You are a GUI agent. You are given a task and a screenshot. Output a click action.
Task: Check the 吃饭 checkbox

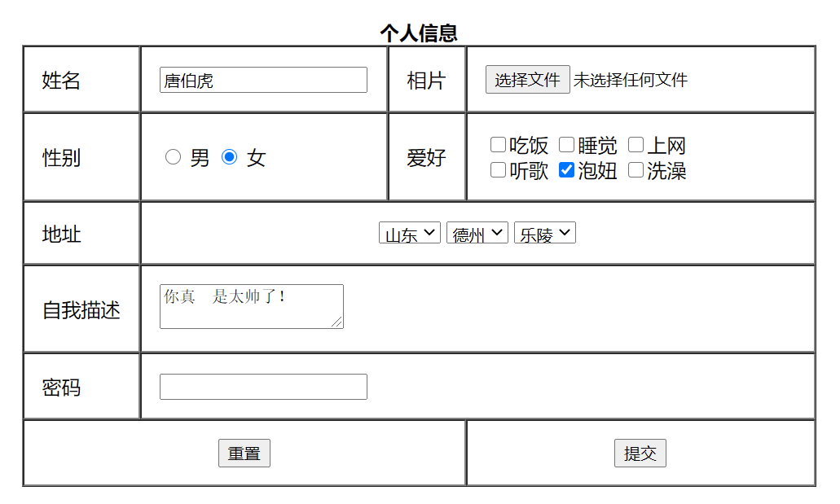(498, 144)
